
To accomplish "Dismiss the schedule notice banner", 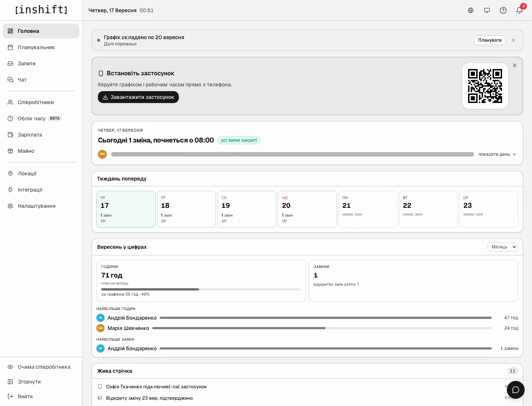I will coord(514,40).
